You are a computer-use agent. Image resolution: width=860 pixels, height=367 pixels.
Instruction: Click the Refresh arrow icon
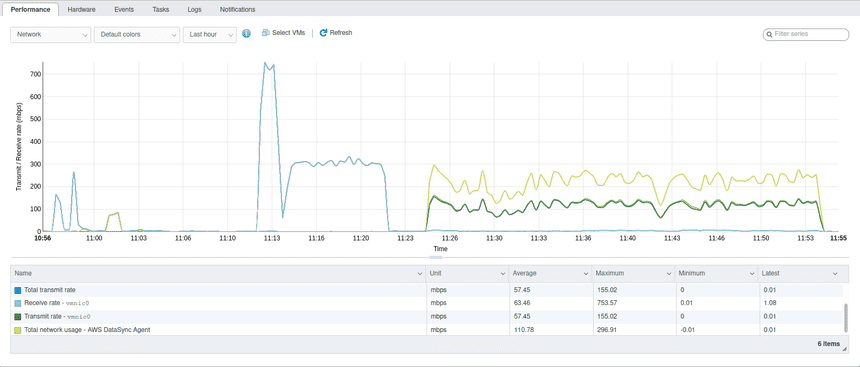tap(324, 33)
